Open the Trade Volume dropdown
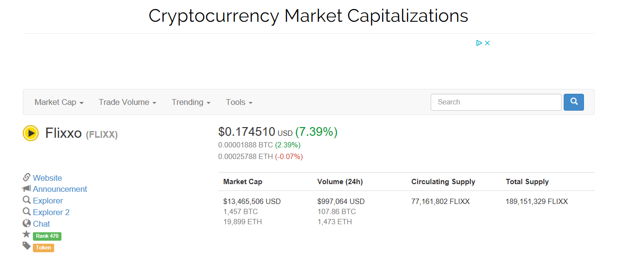Image resolution: width=644 pixels, height=275 pixels. pyautogui.click(x=127, y=102)
